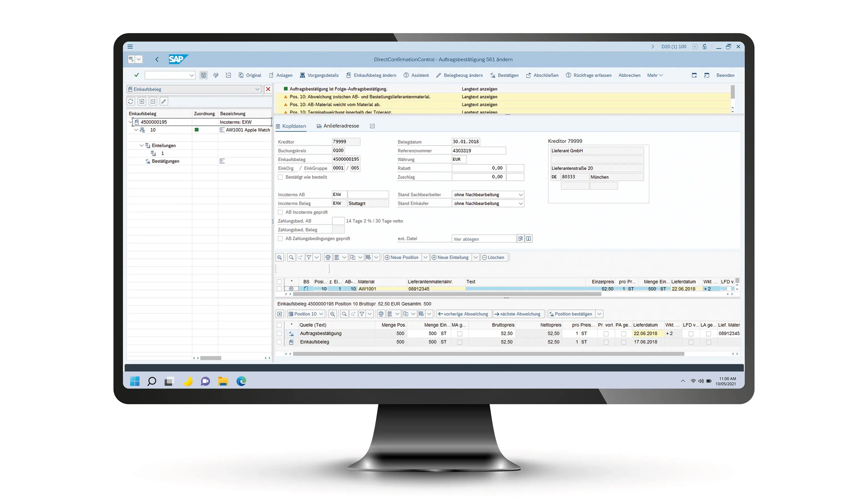
Task: Toggle Pr. vorl. checkbox in Auftragsbestätigung row
Action: 606,334
